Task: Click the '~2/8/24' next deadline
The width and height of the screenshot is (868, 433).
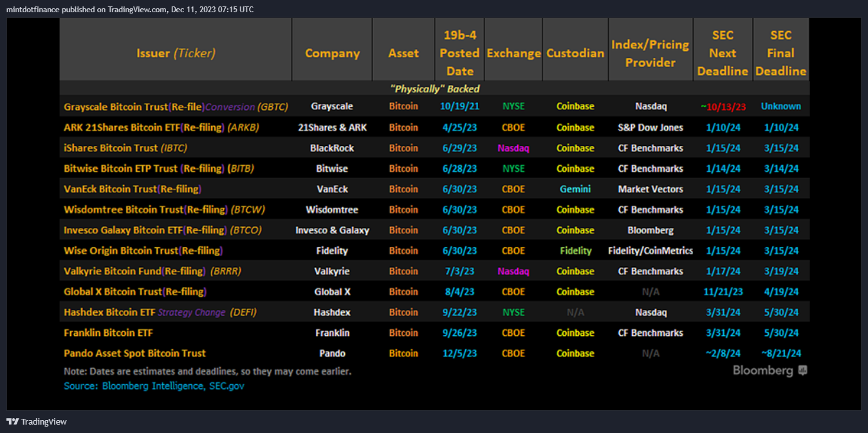Action: click(x=723, y=354)
